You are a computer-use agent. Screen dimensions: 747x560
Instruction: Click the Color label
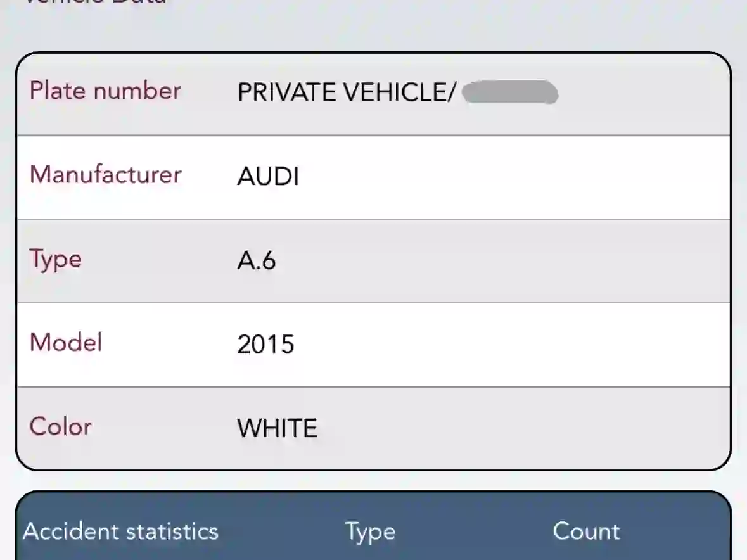pyautogui.click(x=60, y=426)
